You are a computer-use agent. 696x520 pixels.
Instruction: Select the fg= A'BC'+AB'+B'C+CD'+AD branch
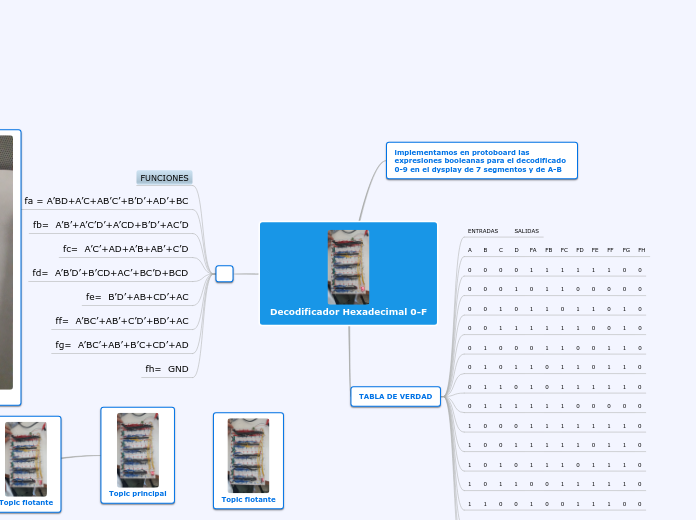coord(122,345)
